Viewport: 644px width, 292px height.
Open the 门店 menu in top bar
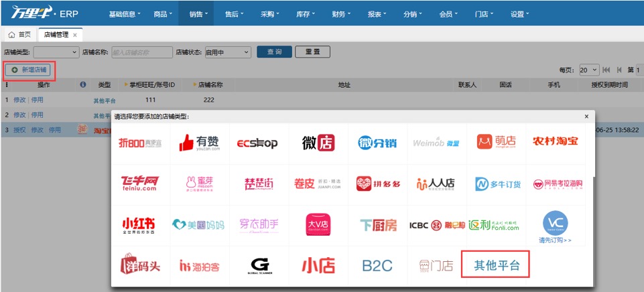pos(484,14)
